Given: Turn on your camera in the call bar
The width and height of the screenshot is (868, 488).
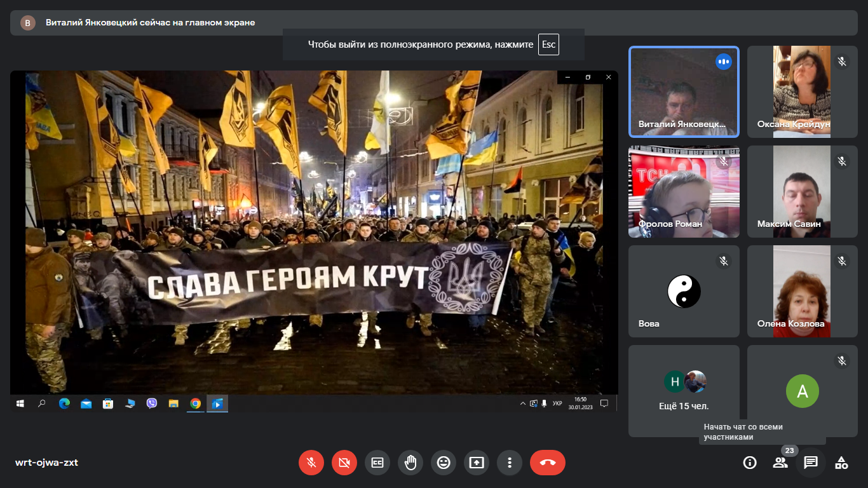Looking at the screenshot, I should click(x=344, y=463).
